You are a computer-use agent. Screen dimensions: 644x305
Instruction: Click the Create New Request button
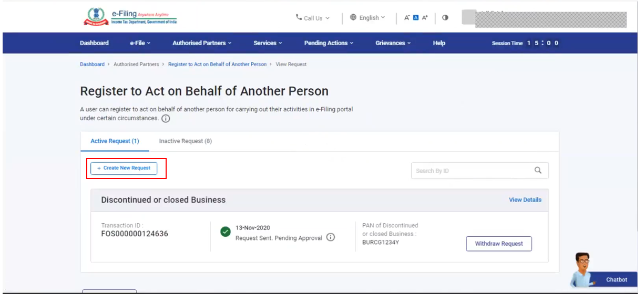pos(124,168)
